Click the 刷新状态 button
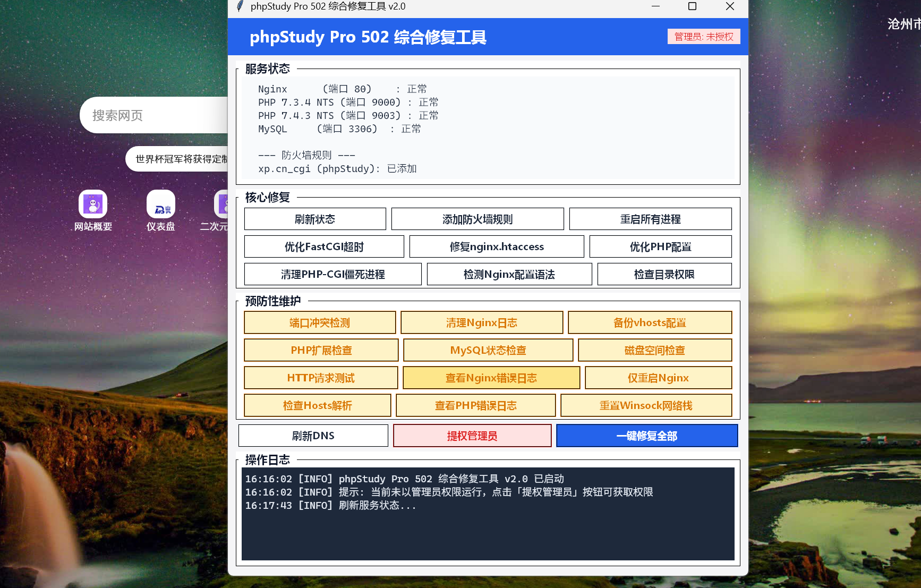The image size is (921, 588). 315,219
